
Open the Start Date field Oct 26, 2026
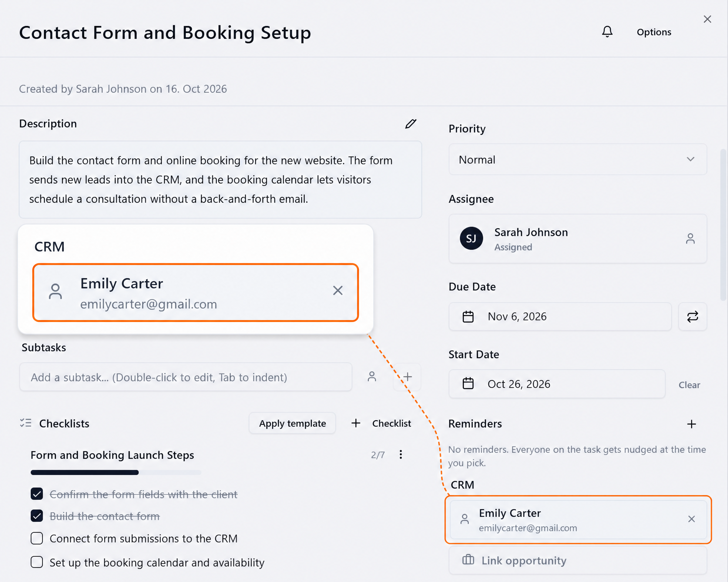click(x=557, y=384)
